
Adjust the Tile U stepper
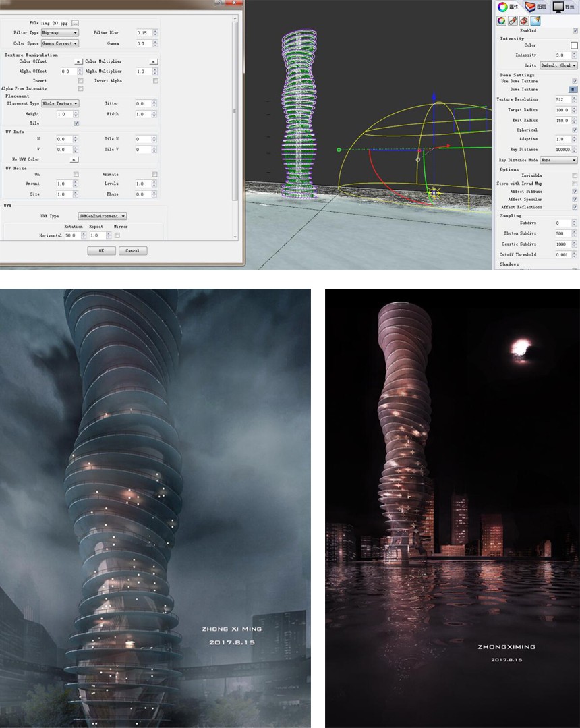point(155,139)
